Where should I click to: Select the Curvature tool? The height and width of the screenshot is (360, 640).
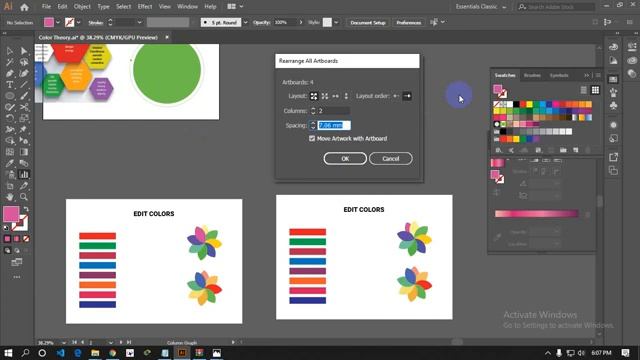[24, 74]
